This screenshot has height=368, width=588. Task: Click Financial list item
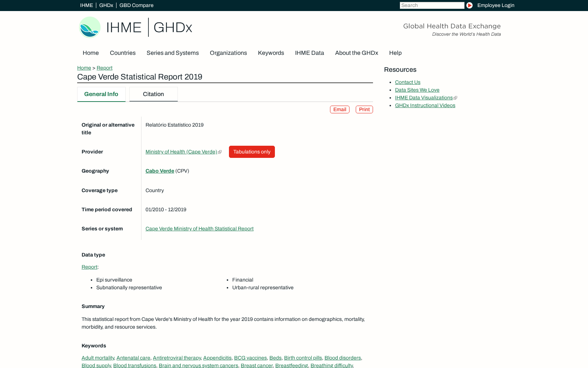tap(243, 280)
